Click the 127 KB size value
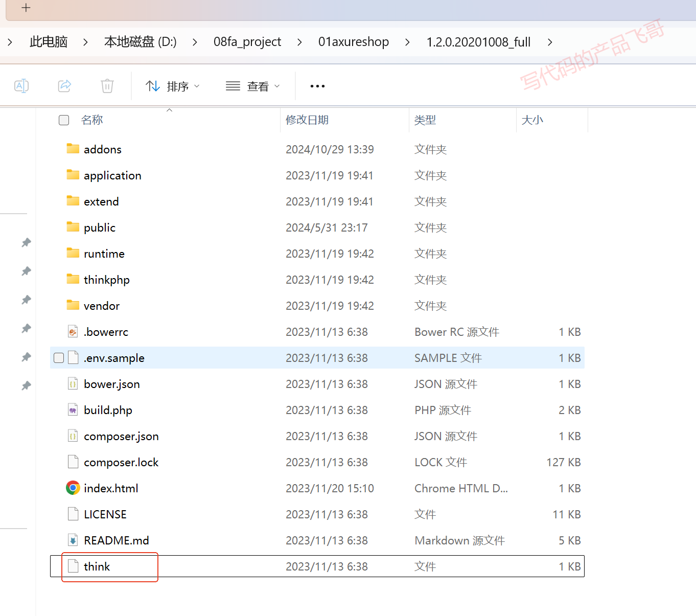This screenshot has height=616, width=696. coord(564,462)
